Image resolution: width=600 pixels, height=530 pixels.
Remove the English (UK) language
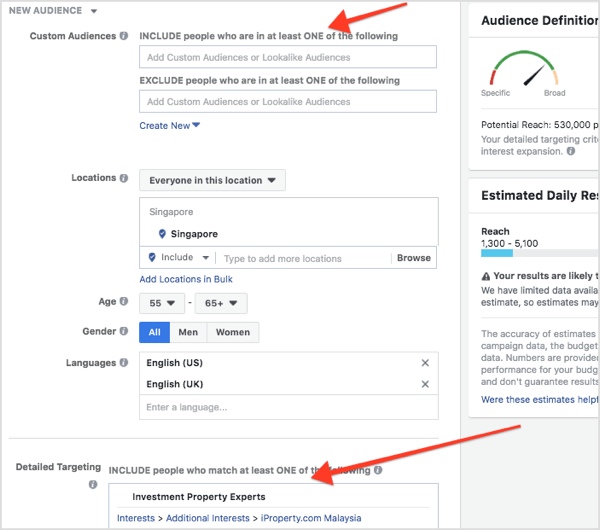click(425, 384)
